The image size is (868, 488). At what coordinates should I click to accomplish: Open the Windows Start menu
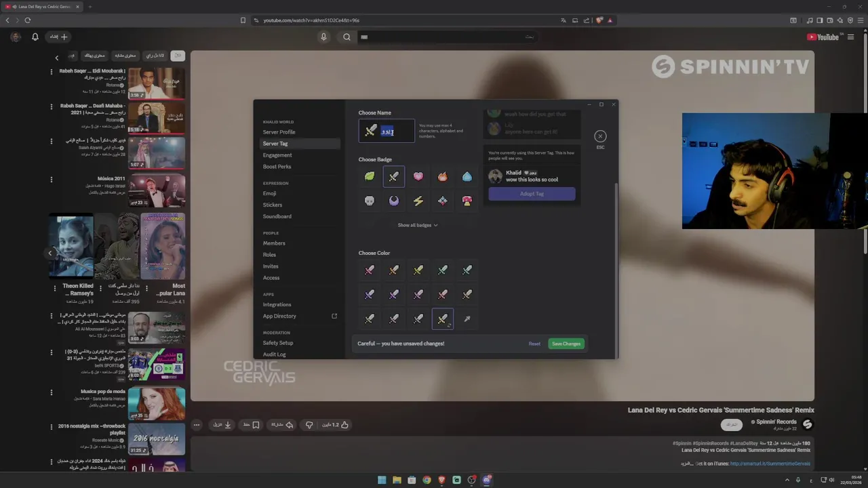click(382, 480)
